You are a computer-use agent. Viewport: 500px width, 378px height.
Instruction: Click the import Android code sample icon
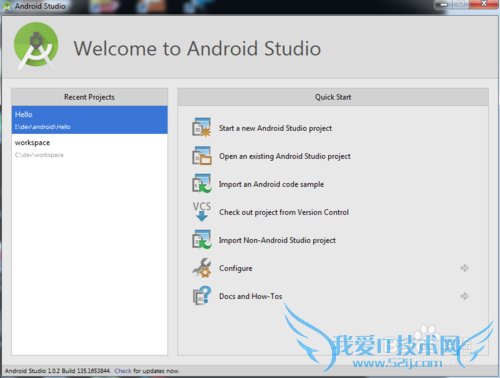coord(202,184)
